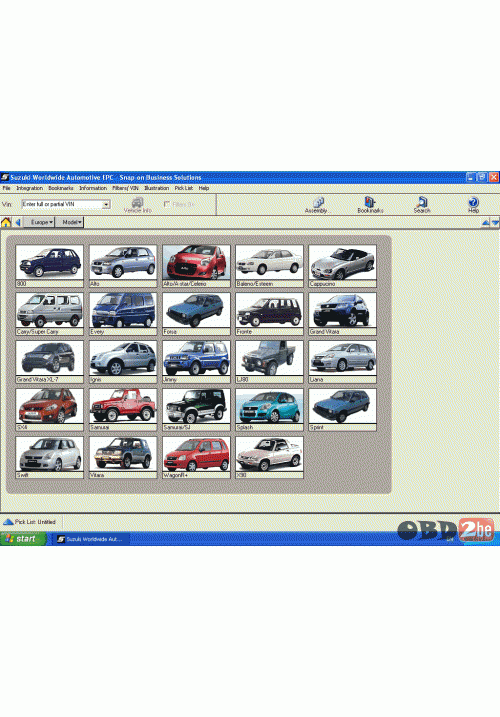Select the Swift thumbnail

click(x=49, y=457)
